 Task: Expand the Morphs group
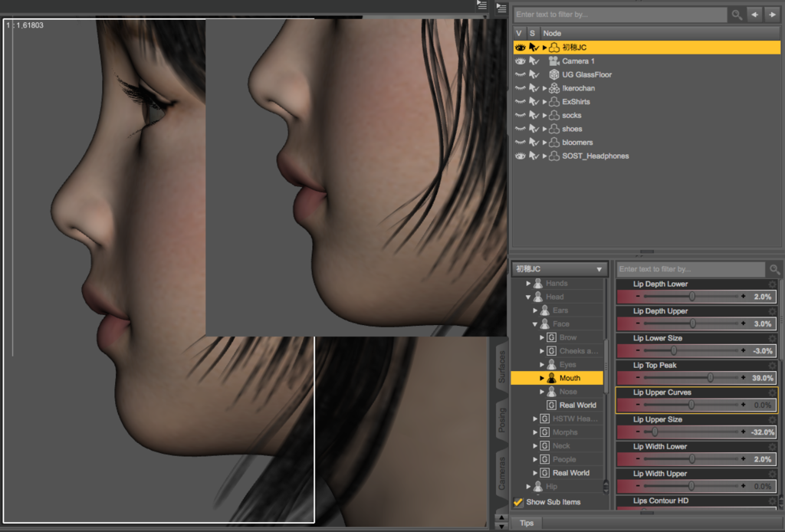click(534, 432)
